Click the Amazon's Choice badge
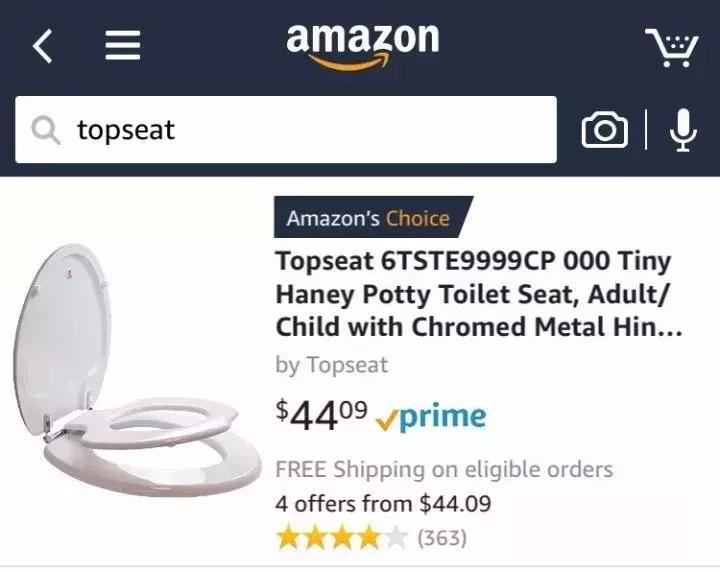 [366, 218]
